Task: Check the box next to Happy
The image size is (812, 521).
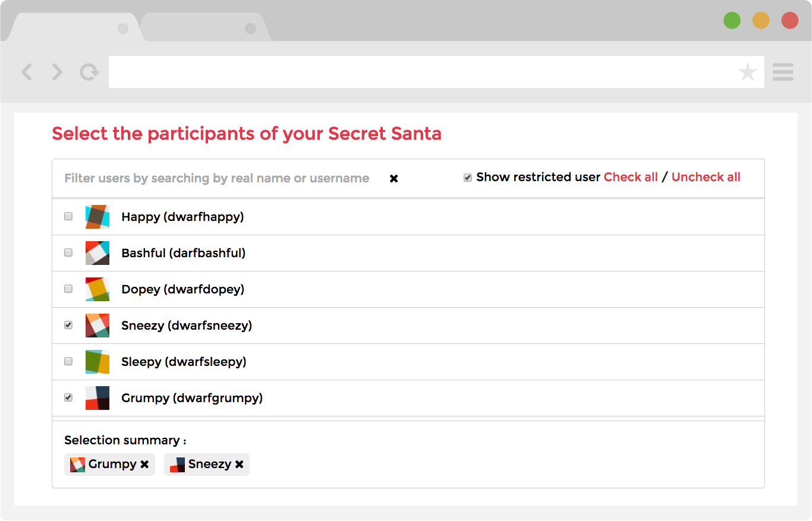Action: click(68, 216)
